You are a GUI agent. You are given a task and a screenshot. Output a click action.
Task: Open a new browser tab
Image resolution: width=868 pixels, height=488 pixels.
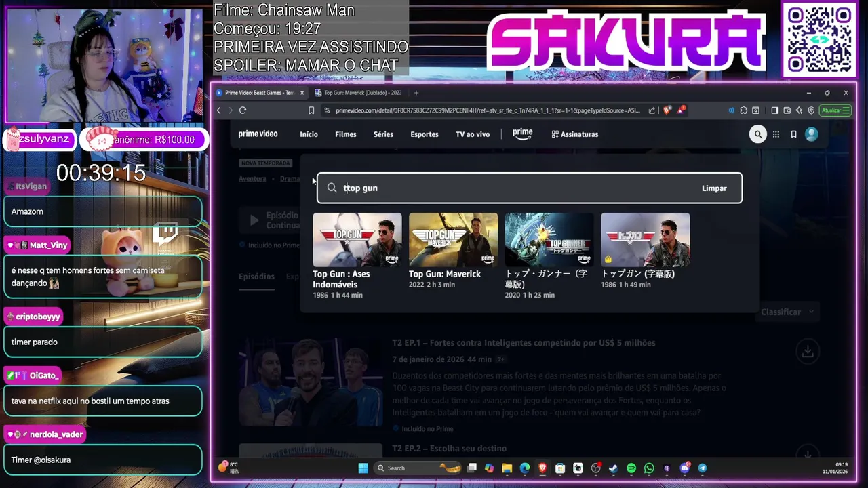click(416, 93)
